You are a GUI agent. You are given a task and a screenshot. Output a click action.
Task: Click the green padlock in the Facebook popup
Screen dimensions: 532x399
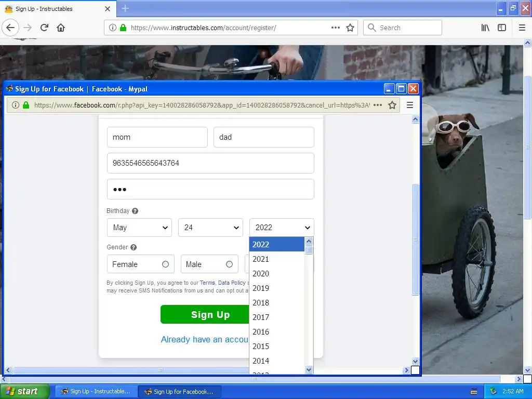(26, 105)
